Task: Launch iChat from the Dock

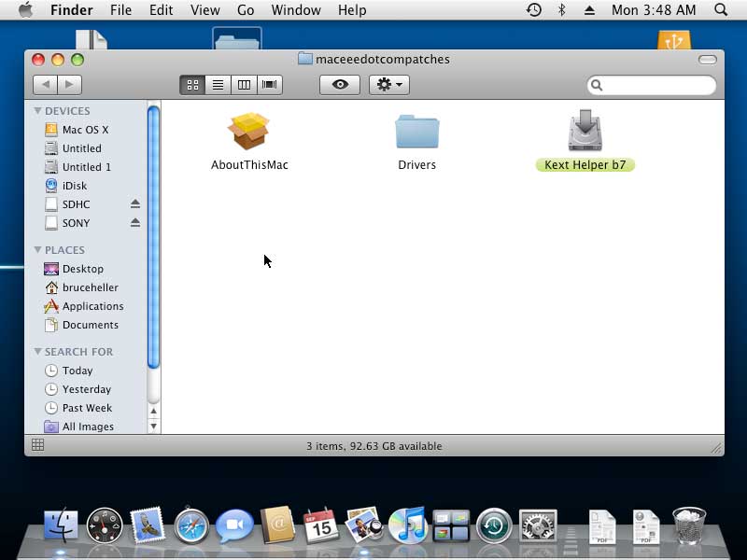Action: [x=234, y=525]
